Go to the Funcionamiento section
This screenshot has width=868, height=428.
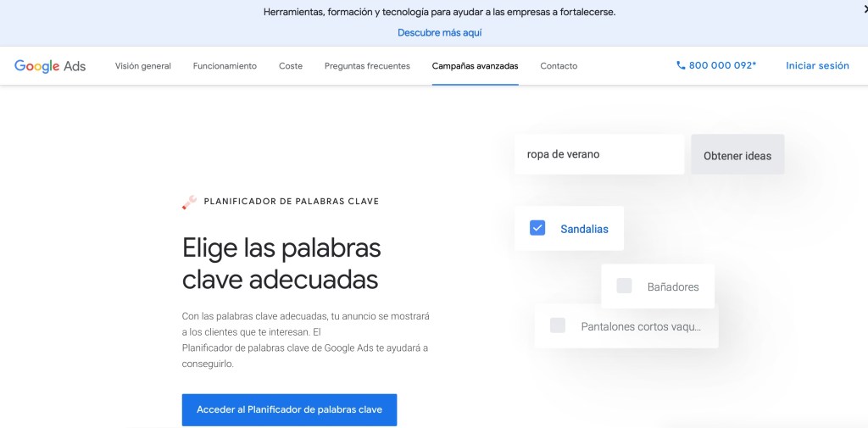pyautogui.click(x=225, y=66)
